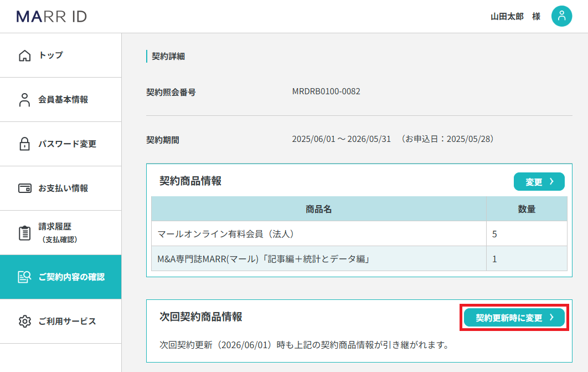Select 請求履歴（支払確認） in sidebar
The image size is (588, 372).
[x=61, y=233]
